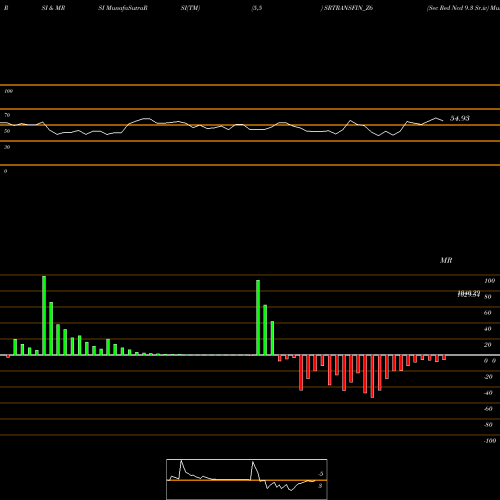Open the mini overview chart thumbnail
This screenshot has width=500, height=500.
247,479
